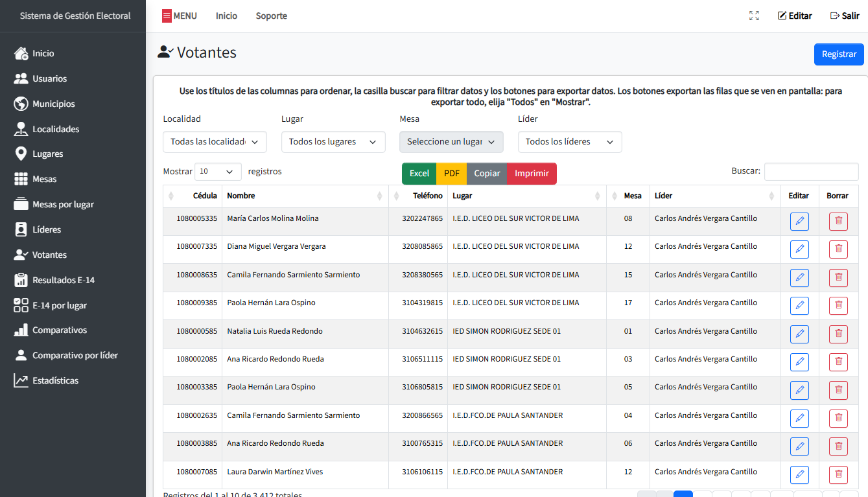
Task: Open Municipios from the sidebar globe icon
Action: 21,104
